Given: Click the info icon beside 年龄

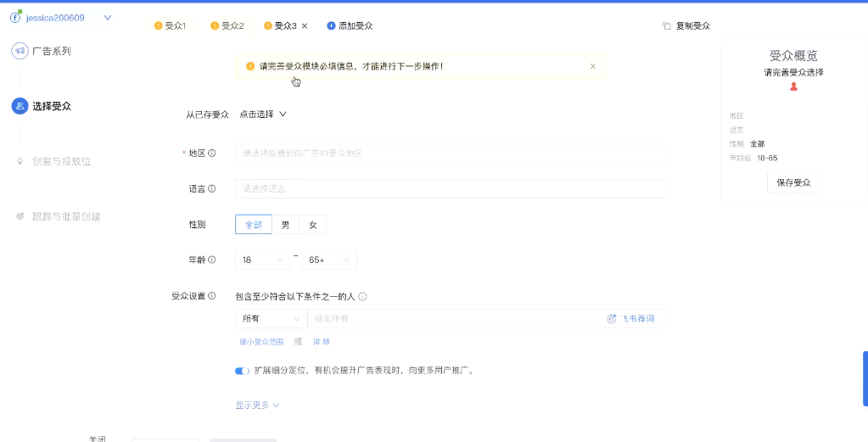Looking at the screenshot, I should [211, 260].
